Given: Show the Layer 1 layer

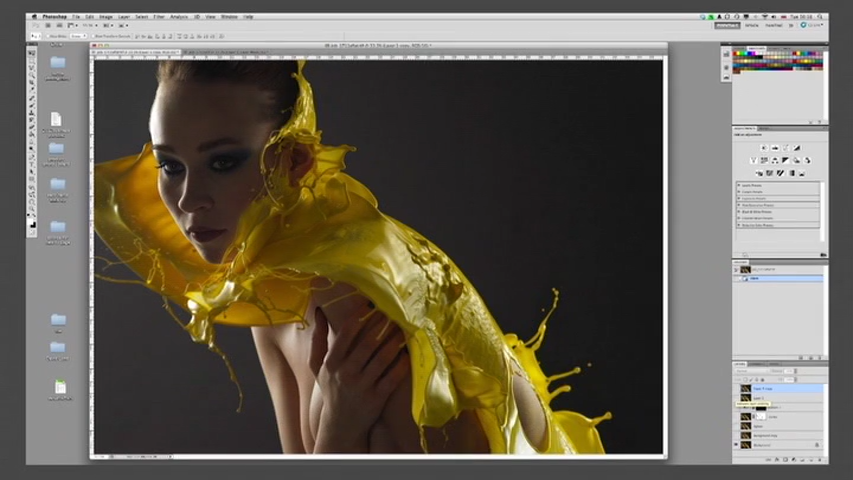Looking at the screenshot, I should click(737, 398).
